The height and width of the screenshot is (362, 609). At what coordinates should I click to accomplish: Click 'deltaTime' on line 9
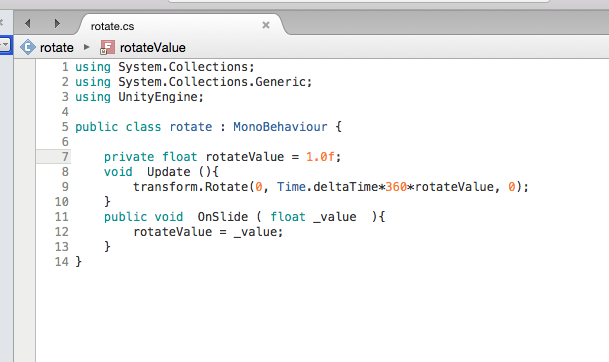[346, 187]
